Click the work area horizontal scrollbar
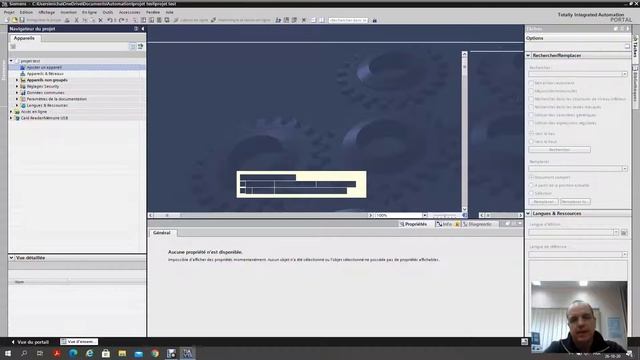The width and height of the screenshot is (640, 360). click(261, 215)
